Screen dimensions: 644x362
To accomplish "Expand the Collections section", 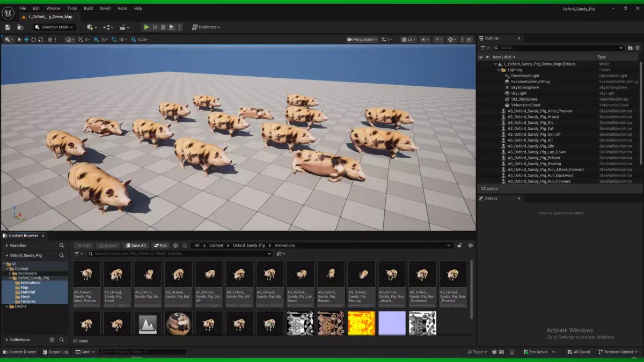I will (6, 339).
